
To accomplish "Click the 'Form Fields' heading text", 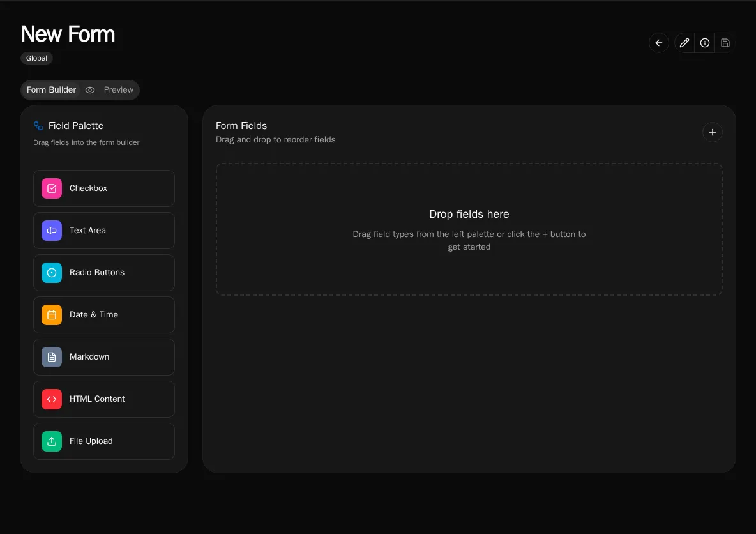I will point(241,126).
